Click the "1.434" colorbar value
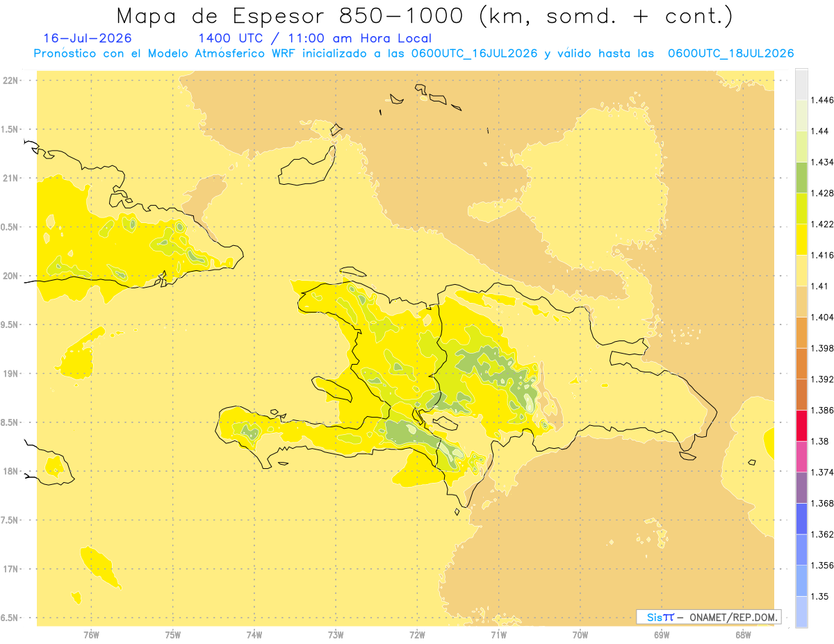 (x=823, y=162)
